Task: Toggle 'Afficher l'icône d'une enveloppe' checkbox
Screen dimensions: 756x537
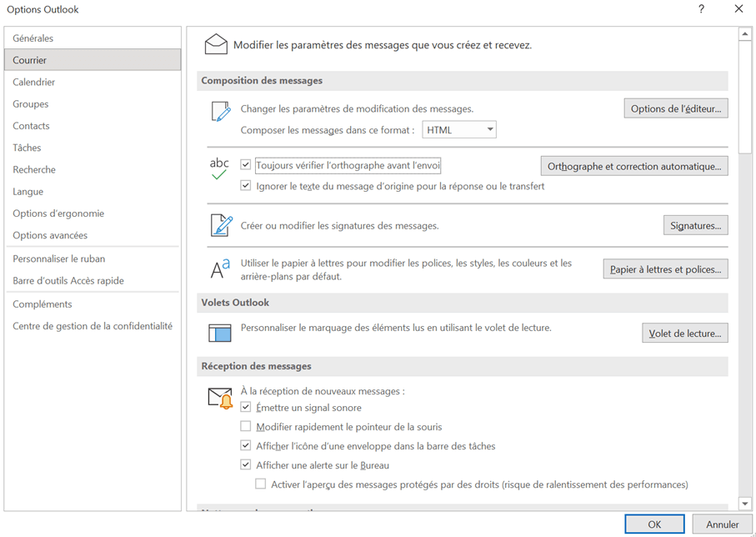Action: pos(246,445)
